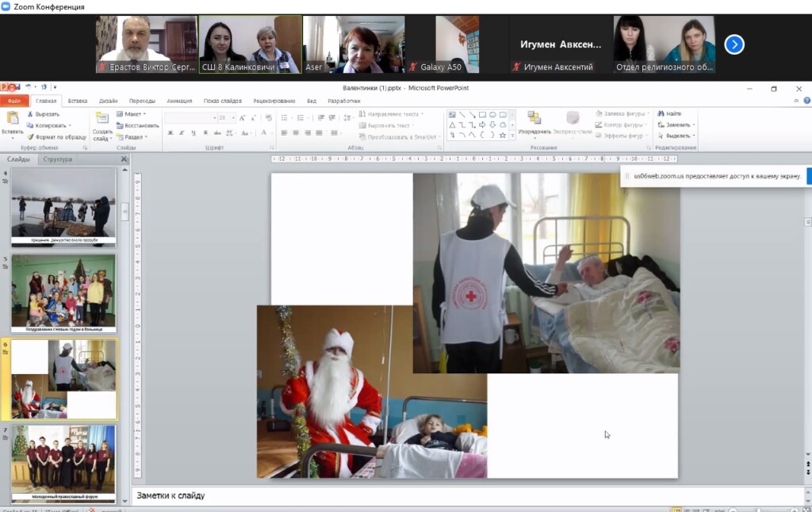Click the increase font size icon
This screenshot has width=812, height=512.
[x=242, y=118]
